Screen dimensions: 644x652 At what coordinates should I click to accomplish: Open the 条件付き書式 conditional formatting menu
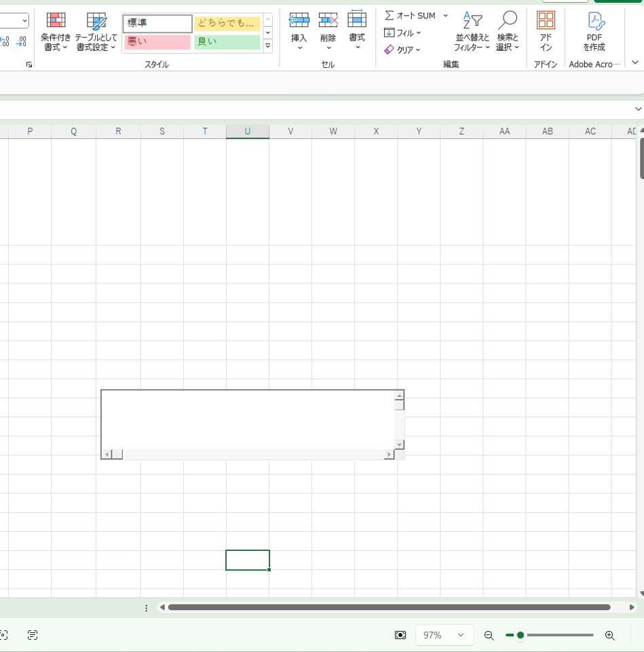[x=56, y=32]
